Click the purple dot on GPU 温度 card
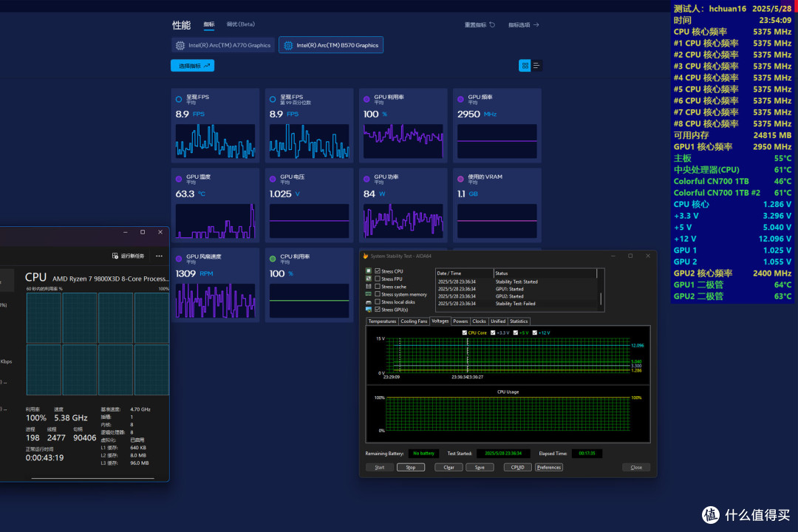The width and height of the screenshot is (798, 532). pos(179,180)
